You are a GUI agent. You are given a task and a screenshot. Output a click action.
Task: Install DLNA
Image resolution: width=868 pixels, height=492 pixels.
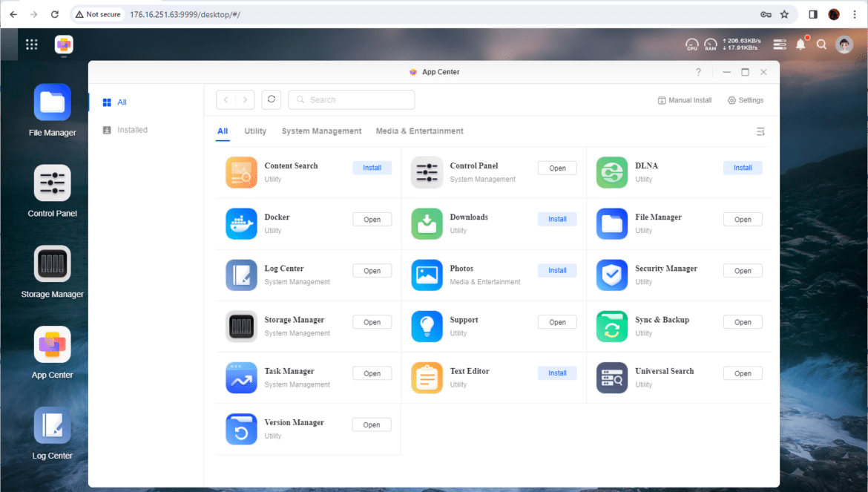[x=743, y=168]
